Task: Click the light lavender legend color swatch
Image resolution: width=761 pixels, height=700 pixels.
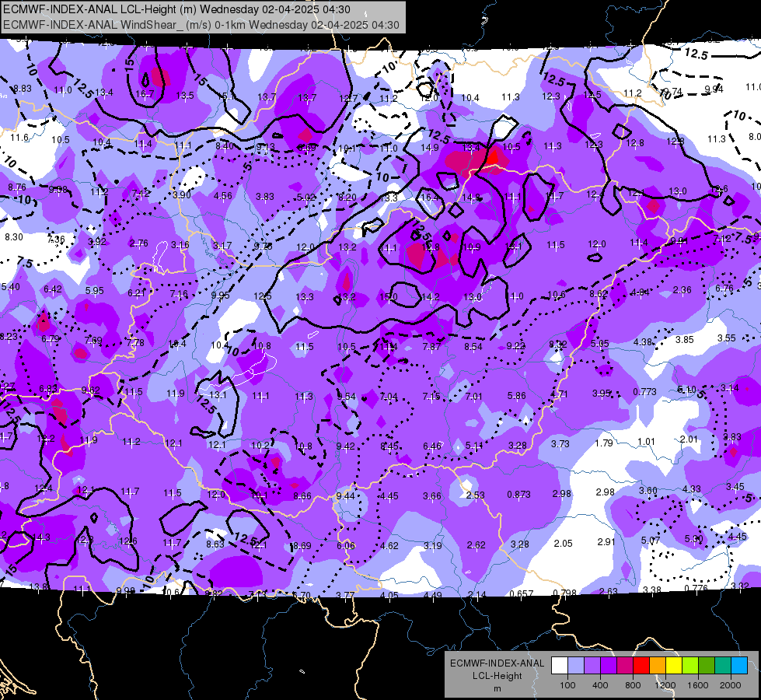Action: pyautogui.click(x=576, y=666)
